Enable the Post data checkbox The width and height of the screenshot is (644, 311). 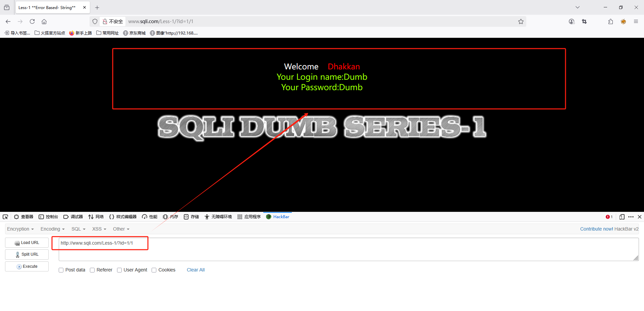[61, 270]
